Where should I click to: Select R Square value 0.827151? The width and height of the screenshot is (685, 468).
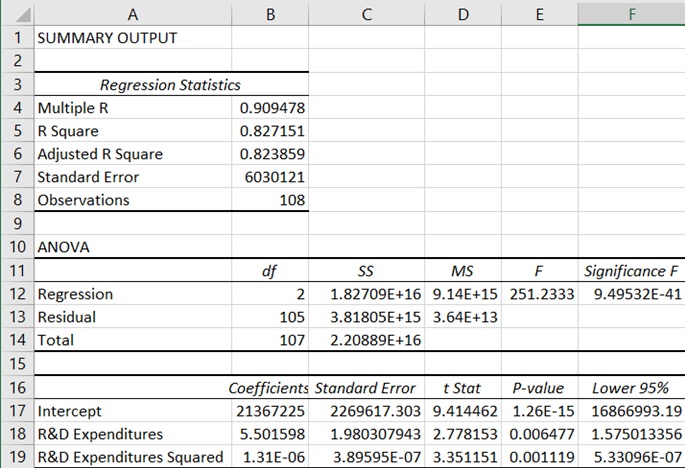point(272,131)
